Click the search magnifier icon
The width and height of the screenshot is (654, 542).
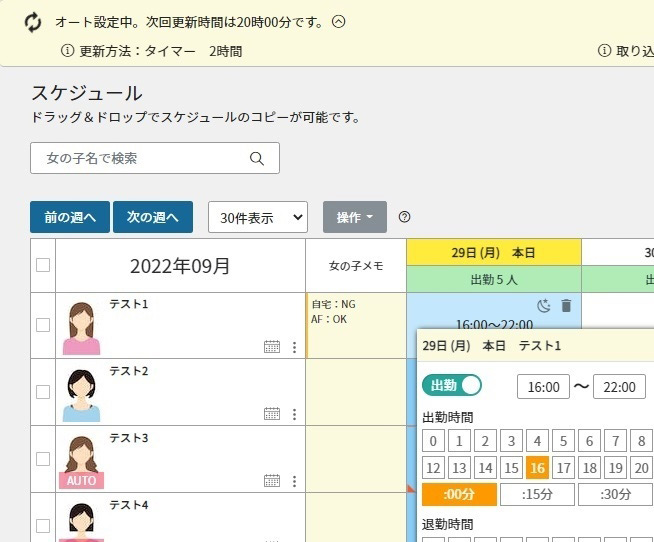[256, 158]
